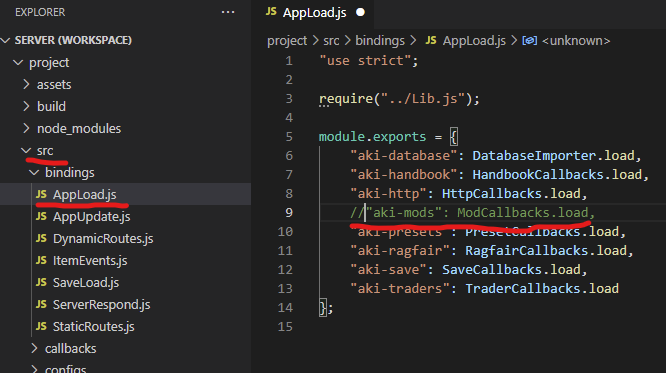
Task: Click the JS icon beside AppUpdate.js
Action: [41, 216]
